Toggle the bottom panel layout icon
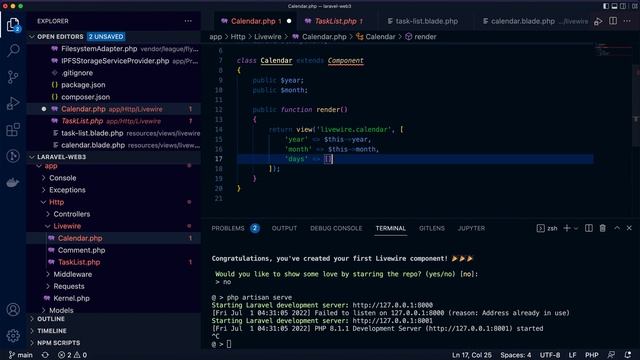Viewport: 640px width, 360px height. pyautogui.click(x=614, y=6)
